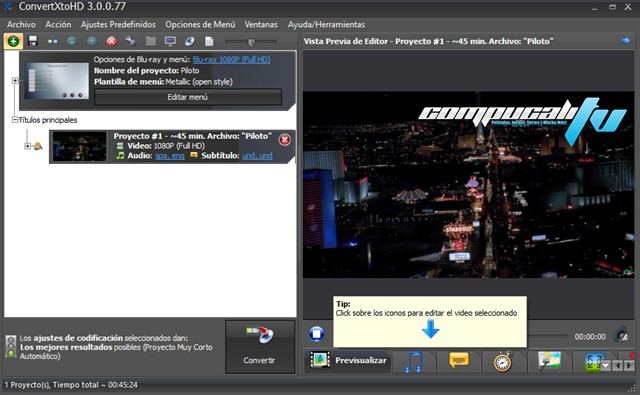The image size is (640, 395).
Task: Open the und, und subtitle link
Action: pyautogui.click(x=257, y=156)
